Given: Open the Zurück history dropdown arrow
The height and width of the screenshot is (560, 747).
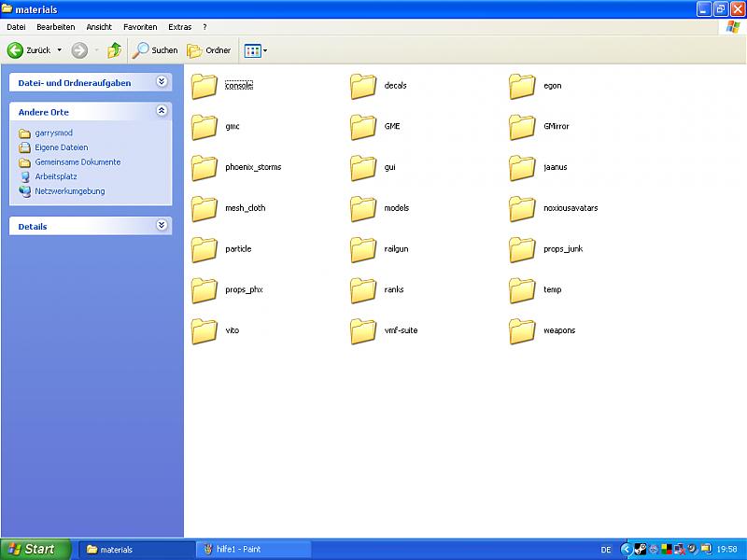Looking at the screenshot, I should coord(60,50).
